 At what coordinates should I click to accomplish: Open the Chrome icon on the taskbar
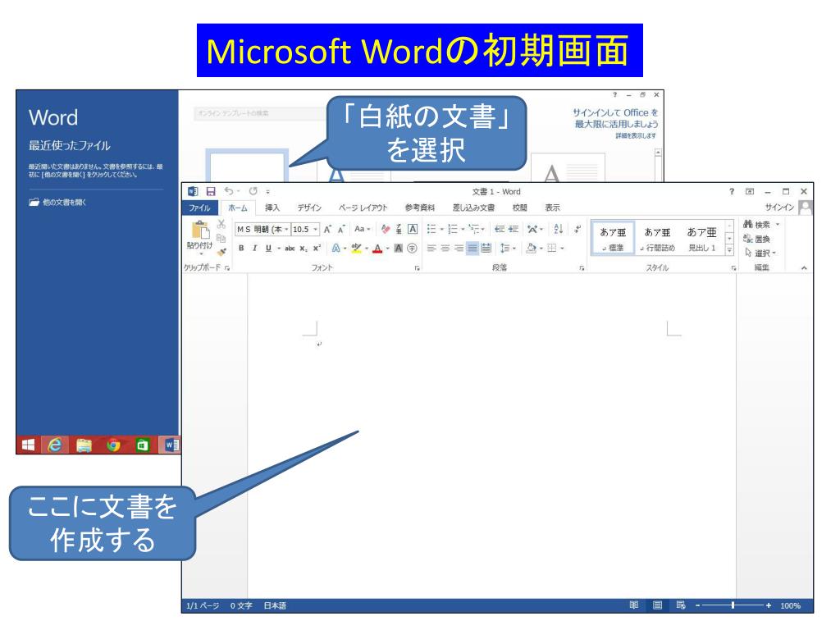(113, 445)
